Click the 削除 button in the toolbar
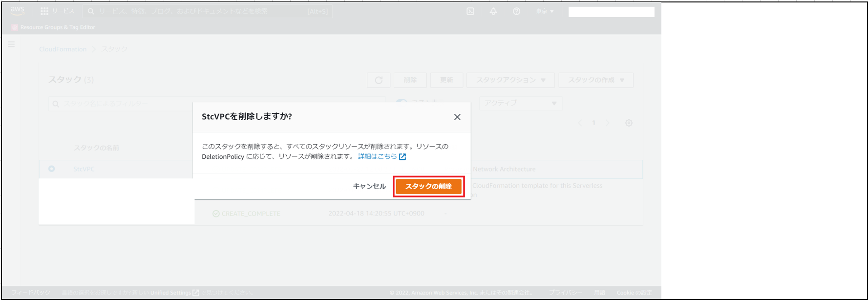This screenshot has height=300, width=868. (x=410, y=80)
